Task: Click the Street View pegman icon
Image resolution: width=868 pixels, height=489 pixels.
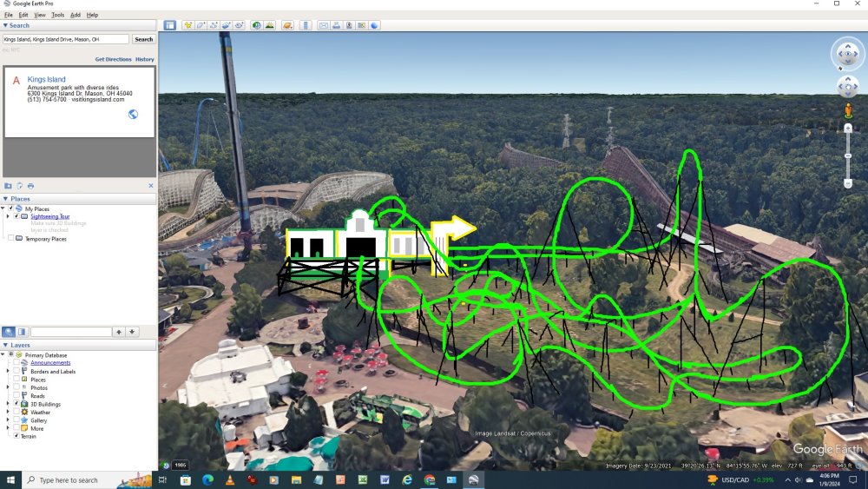Action: [x=847, y=110]
